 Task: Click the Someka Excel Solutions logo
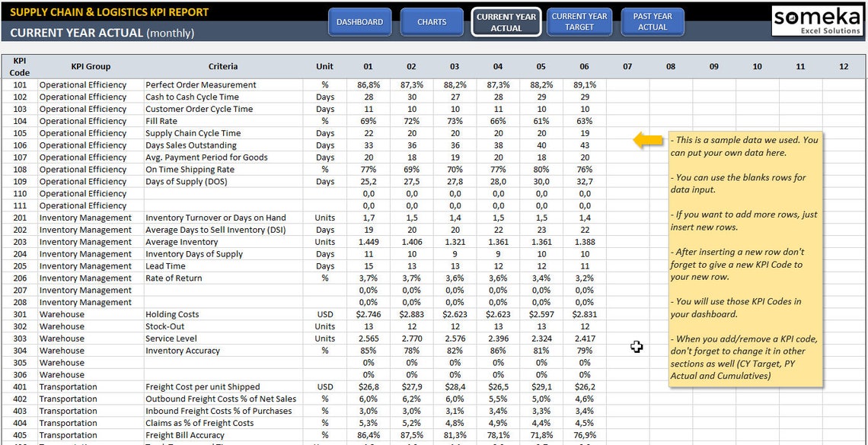click(819, 21)
